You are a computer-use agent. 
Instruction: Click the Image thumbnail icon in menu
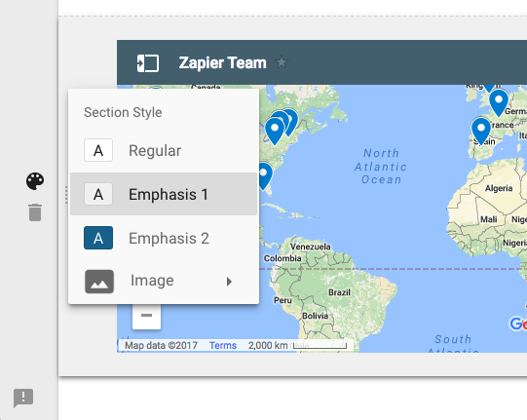99,282
